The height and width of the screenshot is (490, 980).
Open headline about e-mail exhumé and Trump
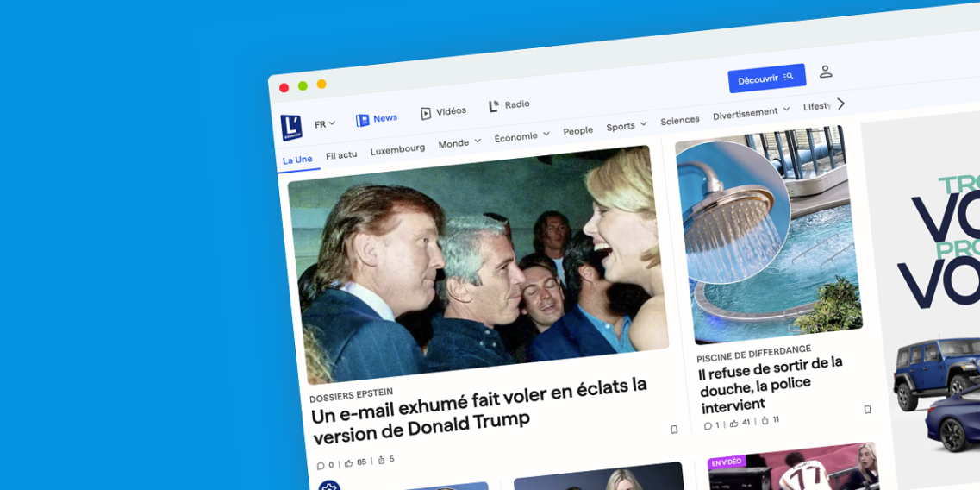click(x=480, y=410)
